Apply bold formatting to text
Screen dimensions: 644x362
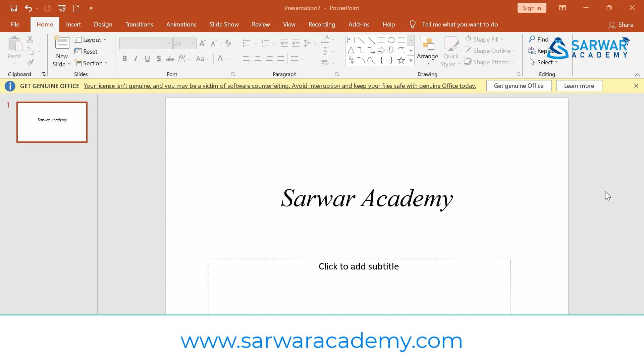[125, 58]
